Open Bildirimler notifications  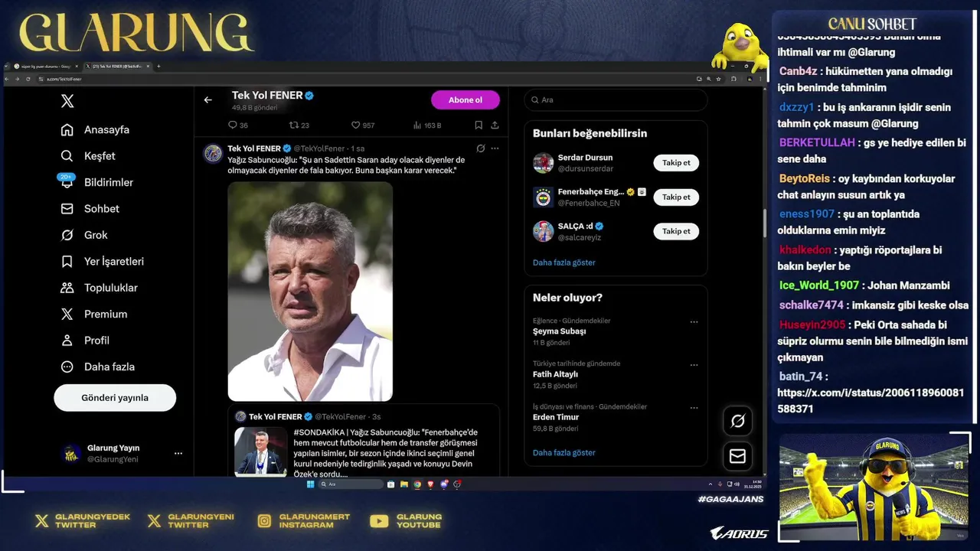[x=97, y=182]
